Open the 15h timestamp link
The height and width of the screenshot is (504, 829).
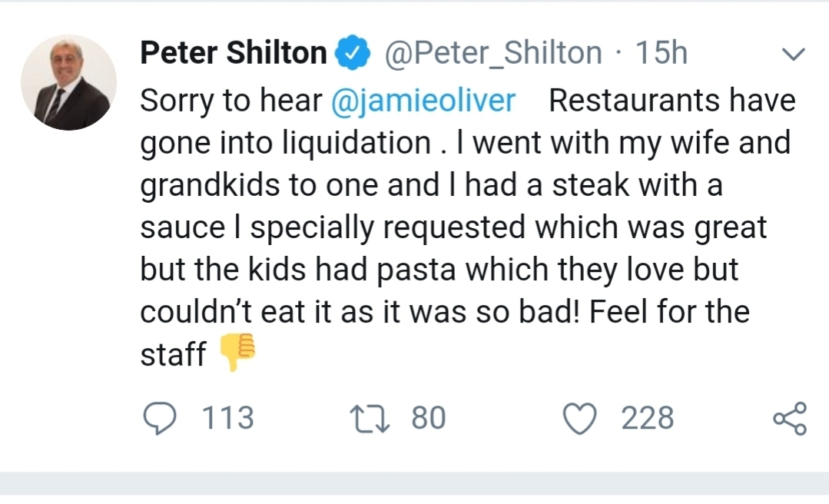(661, 53)
